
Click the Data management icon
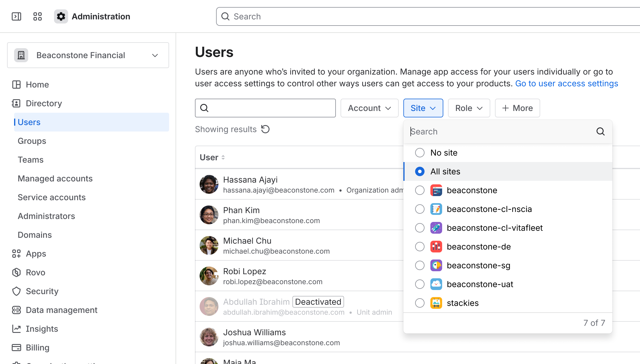16,310
